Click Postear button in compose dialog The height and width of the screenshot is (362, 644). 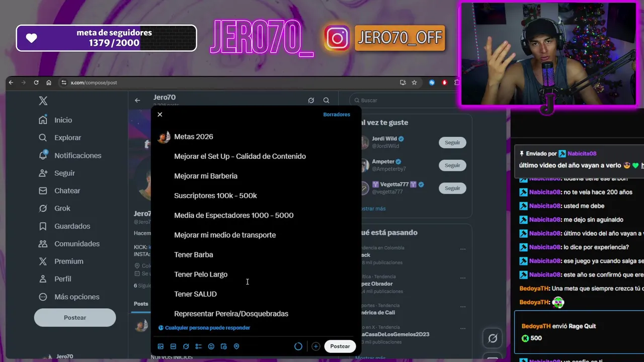[340, 346]
